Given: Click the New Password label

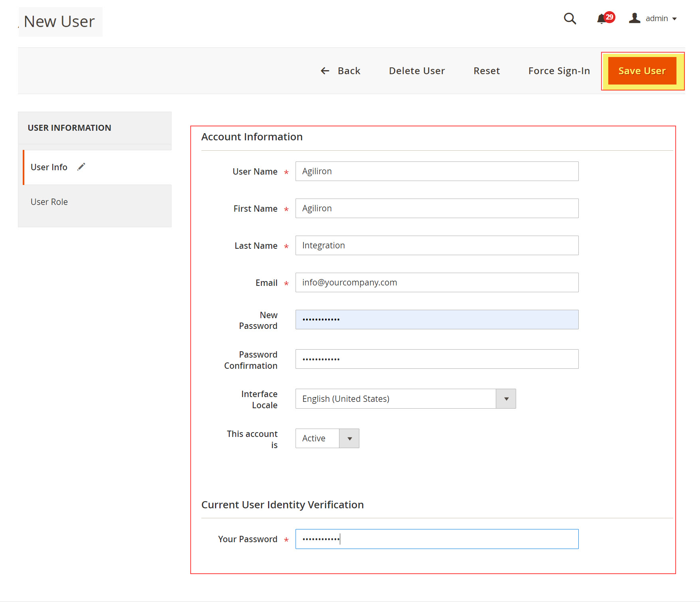Looking at the screenshot, I should click(258, 321).
